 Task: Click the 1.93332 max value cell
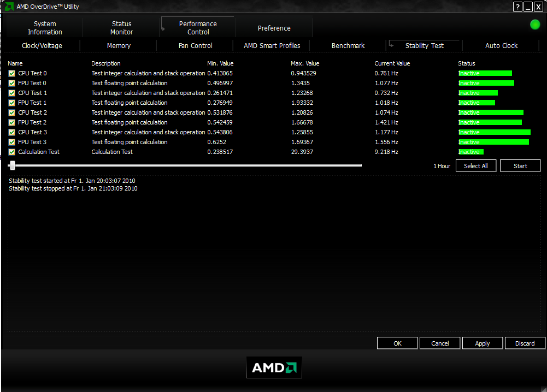point(302,103)
